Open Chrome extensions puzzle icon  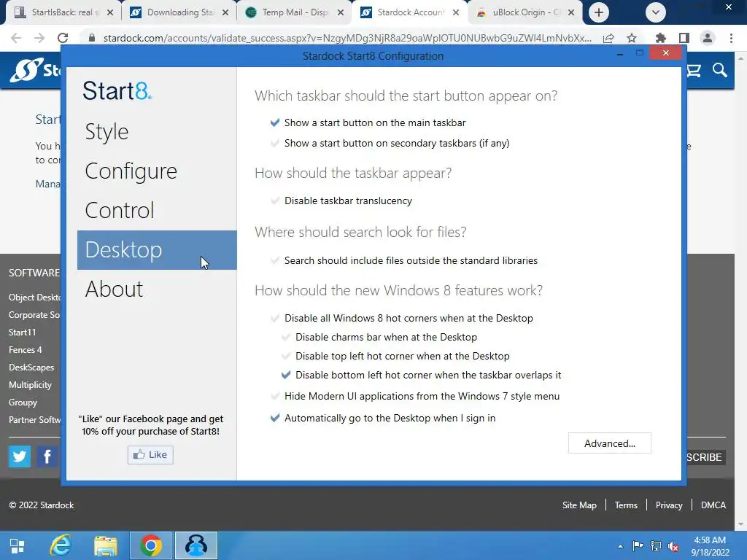(661, 38)
